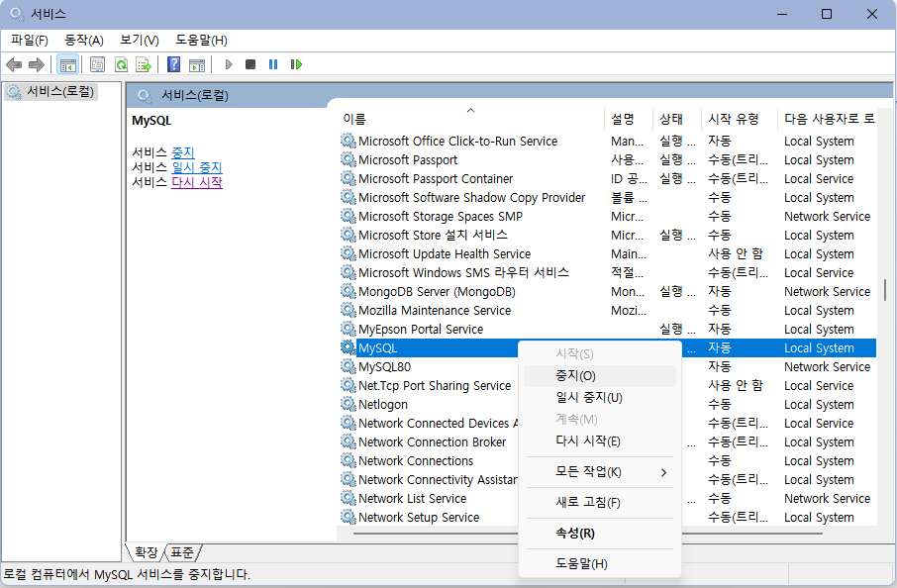Select the gear icon beside Mozilla Maintenance Service
The width and height of the screenshot is (897, 588).
[348, 310]
